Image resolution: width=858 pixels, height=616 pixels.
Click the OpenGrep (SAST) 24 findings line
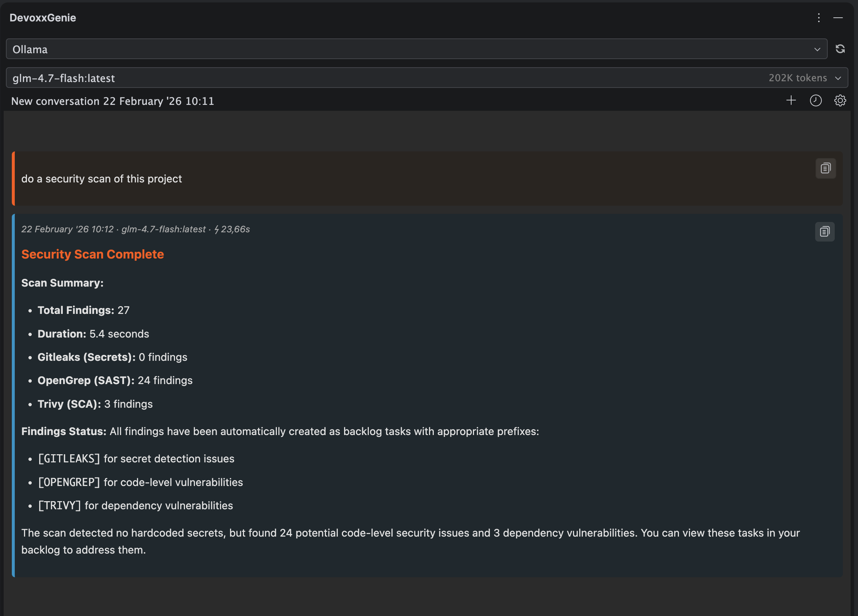click(x=115, y=380)
